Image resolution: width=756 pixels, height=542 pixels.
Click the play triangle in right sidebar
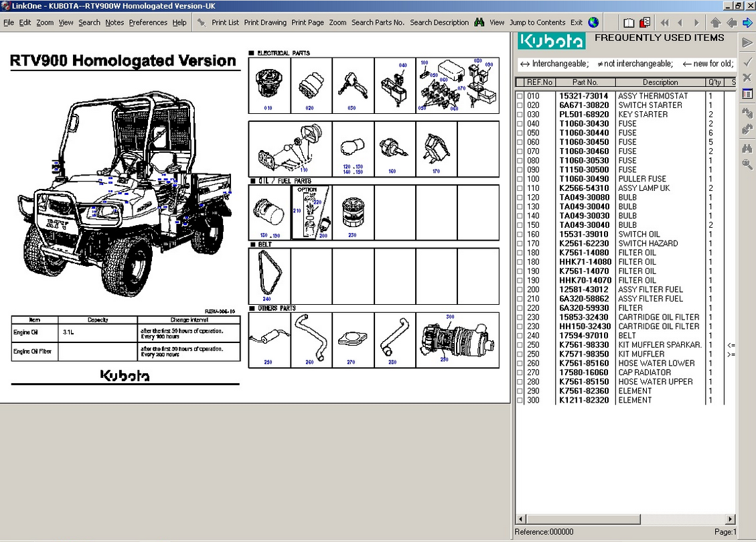click(747, 43)
